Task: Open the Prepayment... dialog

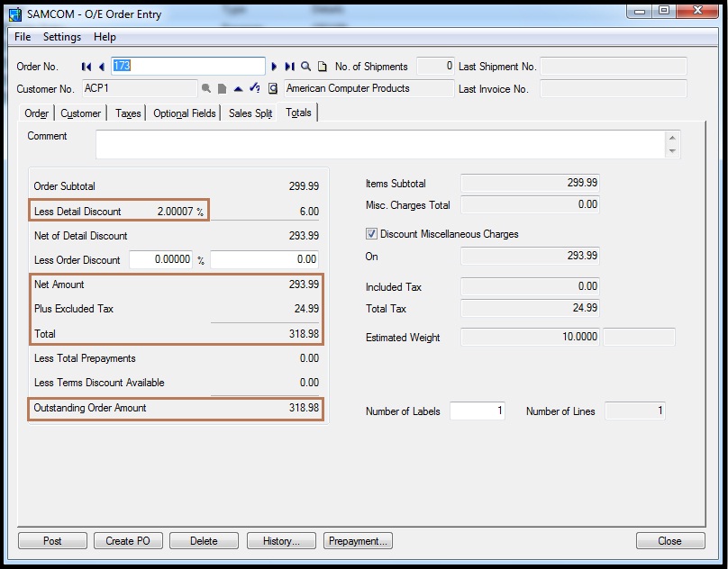Action: tap(358, 541)
